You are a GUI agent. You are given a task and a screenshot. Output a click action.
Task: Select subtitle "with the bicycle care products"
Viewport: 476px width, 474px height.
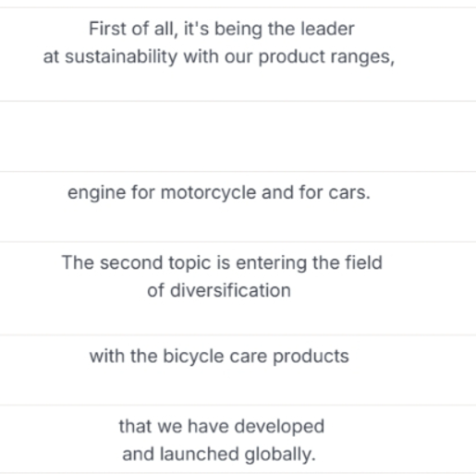click(219, 357)
